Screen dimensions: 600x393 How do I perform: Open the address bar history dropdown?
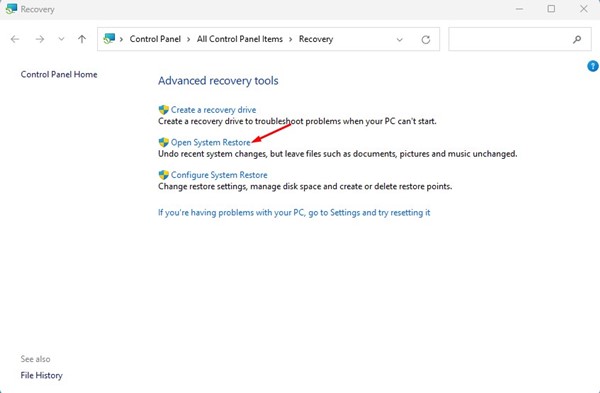pyautogui.click(x=399, y=39)
